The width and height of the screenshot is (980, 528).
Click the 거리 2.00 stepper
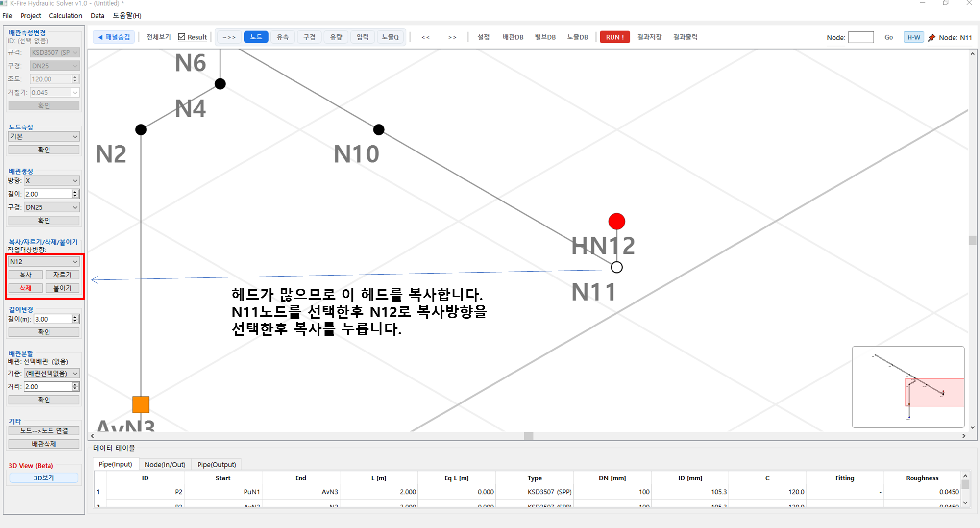pos(75,387)
